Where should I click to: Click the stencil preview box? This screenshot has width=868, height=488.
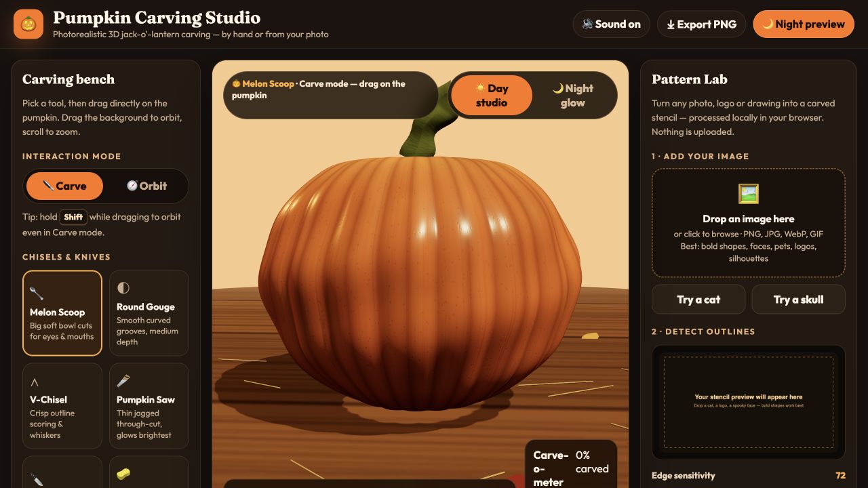click(x=749, y=401)
